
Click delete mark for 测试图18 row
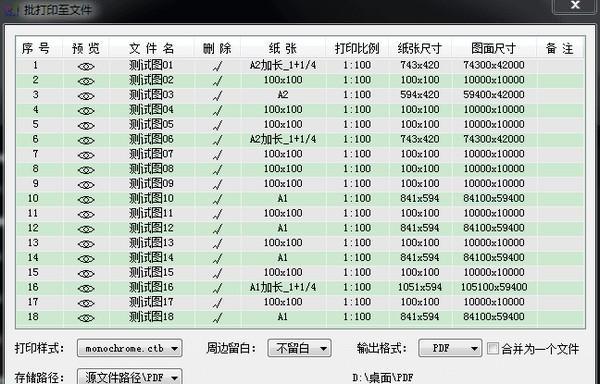tap(217, 318)
